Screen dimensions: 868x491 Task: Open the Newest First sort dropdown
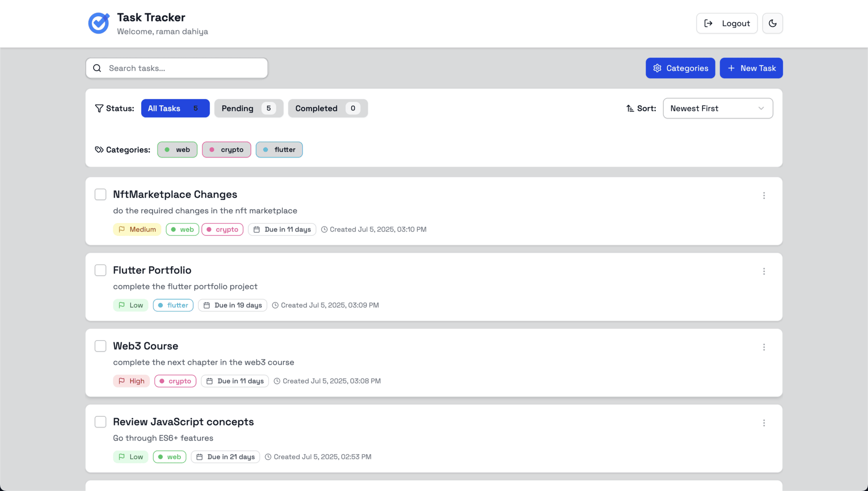pos(718,108)
